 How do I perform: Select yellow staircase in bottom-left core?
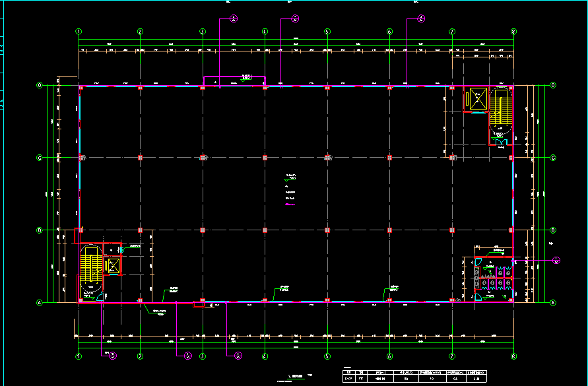[88, 265]
